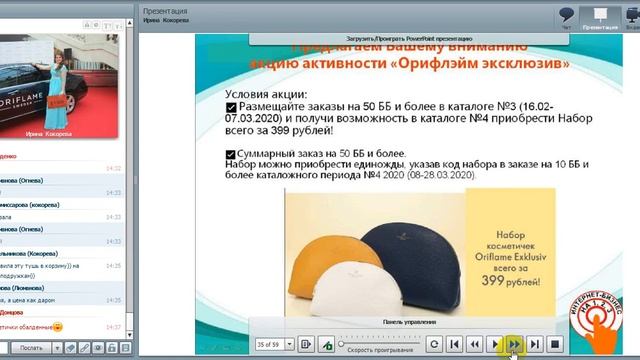The width and height of the screenshot is (640, 360).
Task: Click the Интернет-бизнес round logo on slide
Action: pos(596,316)
